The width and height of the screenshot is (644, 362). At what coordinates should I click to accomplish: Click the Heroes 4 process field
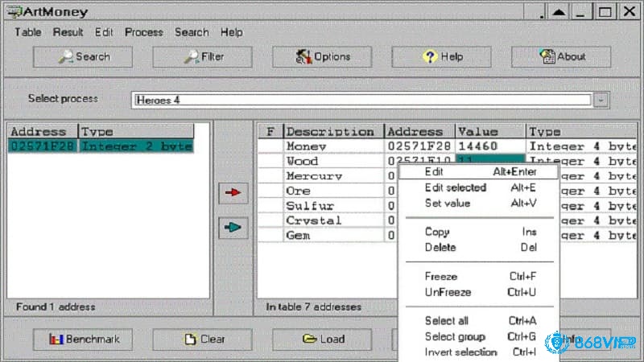pyautogui.click(x=362, y=100)
